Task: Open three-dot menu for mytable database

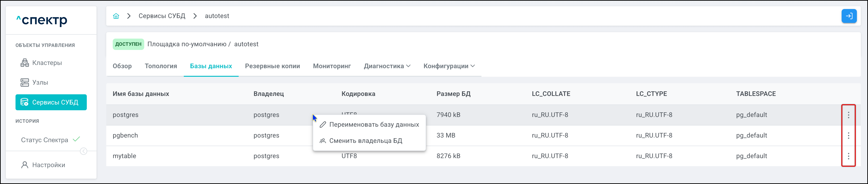Action: 848,156
